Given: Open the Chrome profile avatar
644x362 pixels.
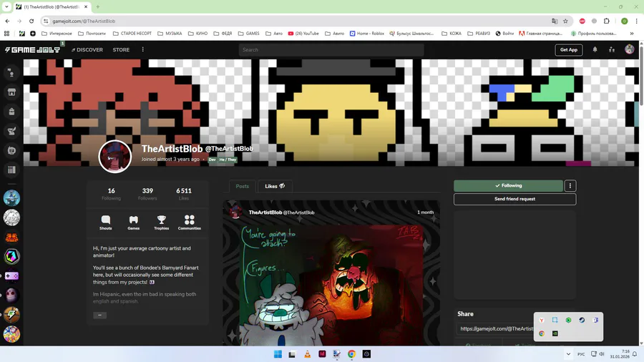Looking at the screenshot, I should (624, 21).
